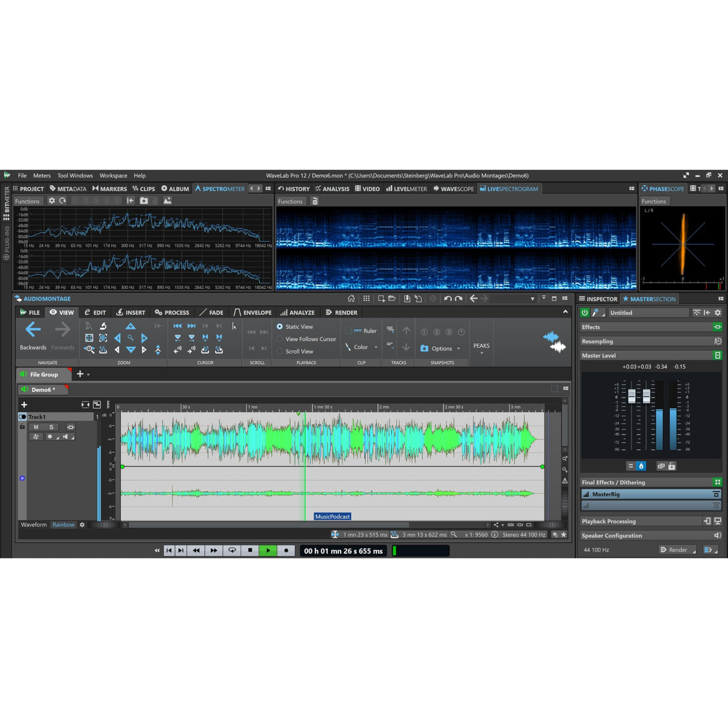Click the fast forward transport button
The width and height of the screenshot is (728, 728).
pos(214,550)
